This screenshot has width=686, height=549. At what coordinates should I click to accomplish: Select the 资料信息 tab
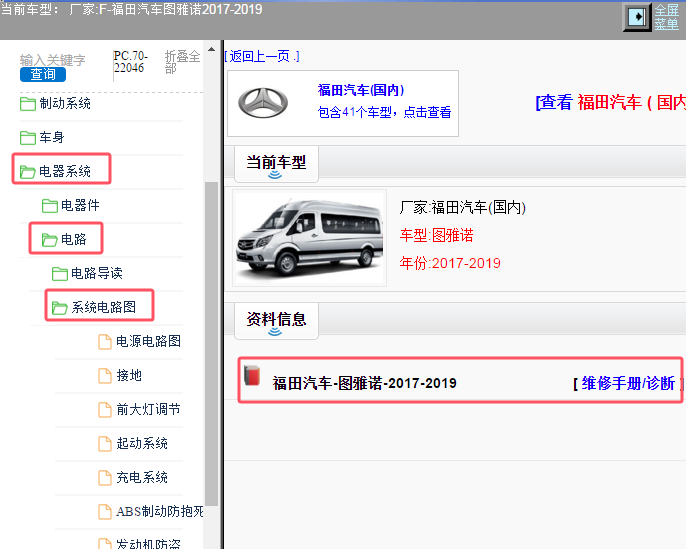(x=276, y=321)
